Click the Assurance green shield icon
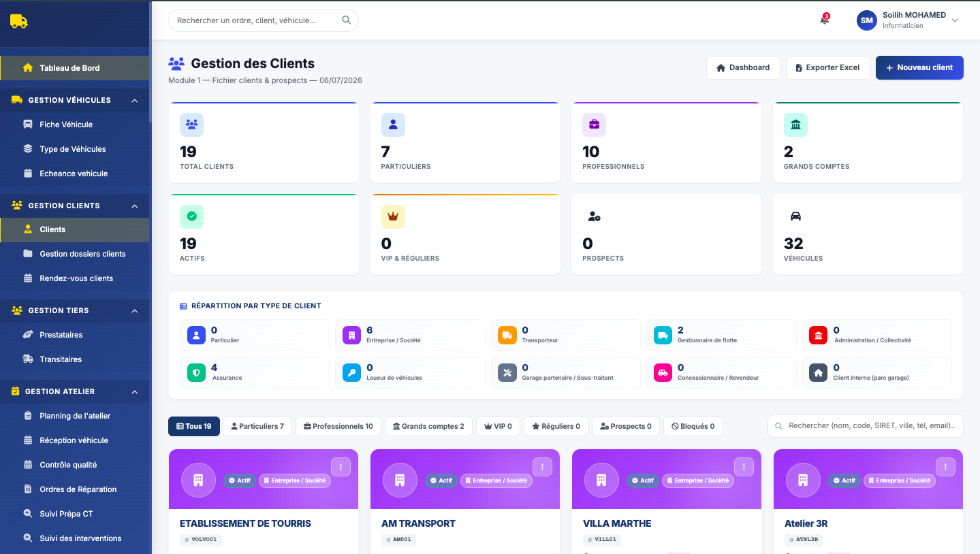The width and height of the screenshot is (980, 554). (x=196, y=372)
